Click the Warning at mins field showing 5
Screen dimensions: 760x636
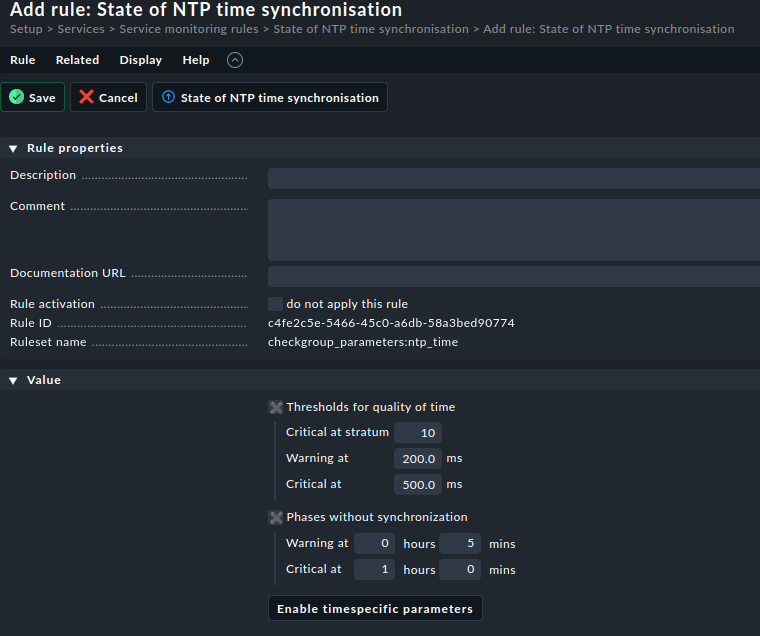coord(461,544)
